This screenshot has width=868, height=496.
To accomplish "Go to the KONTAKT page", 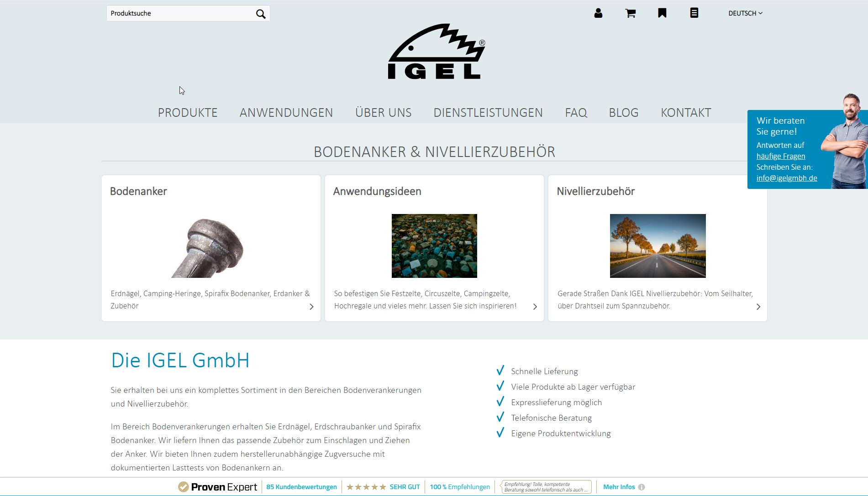I will click(x=686, y=113).
